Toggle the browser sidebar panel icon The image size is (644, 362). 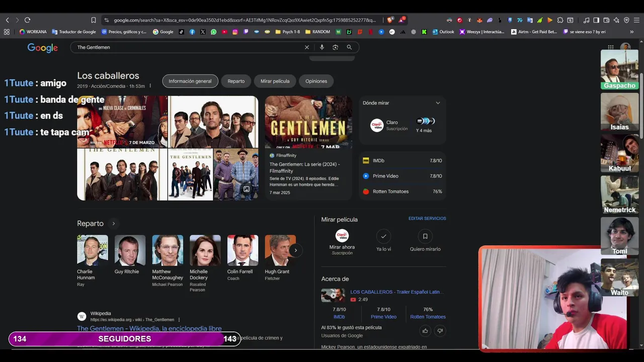596,20
